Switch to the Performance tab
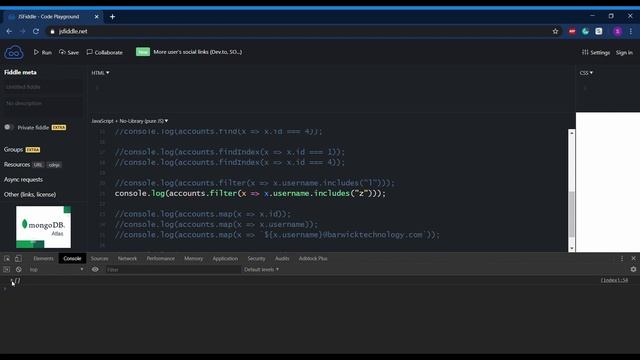640x360 pixels. pyautogui.click(x=160, y=258)
